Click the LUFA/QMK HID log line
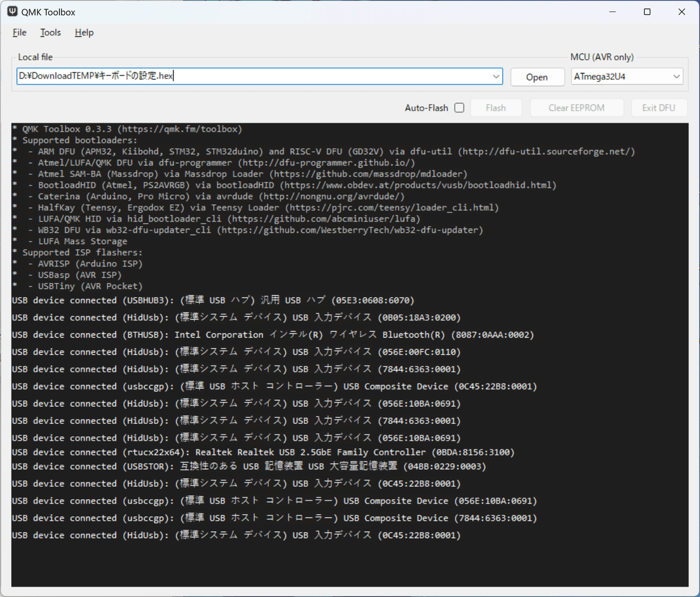Image resolution: width=700 pixels, height=597 pixels. tap(216, 219)
